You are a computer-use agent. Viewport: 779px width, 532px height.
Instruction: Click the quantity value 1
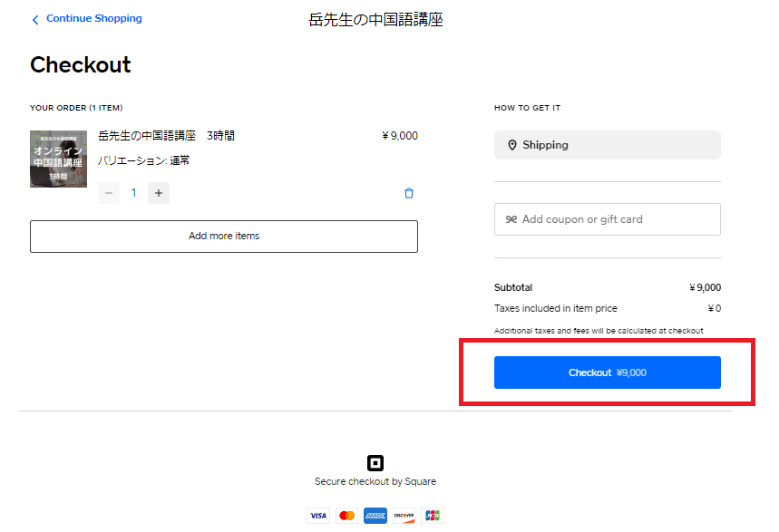click(133, 193)
